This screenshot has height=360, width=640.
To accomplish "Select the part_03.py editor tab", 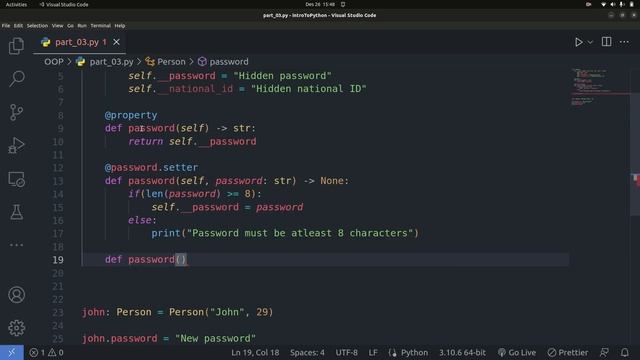I will pyautogui.click(x=80, y=42).
